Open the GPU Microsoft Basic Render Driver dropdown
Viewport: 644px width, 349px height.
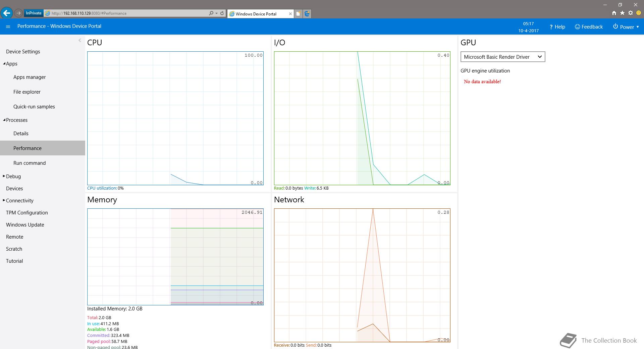[503, 57]
